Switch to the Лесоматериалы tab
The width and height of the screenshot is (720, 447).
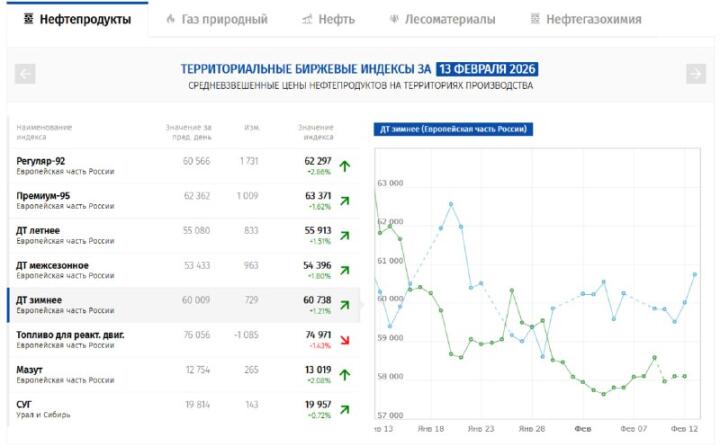point(441,19)
